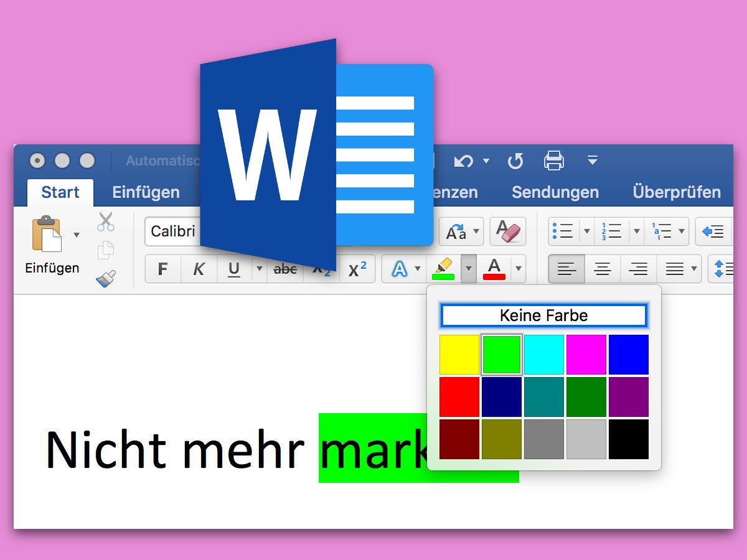Open justify options dropdown arrow
The height and width of the screenshot is (560, 747).
(x=693, y=269)
